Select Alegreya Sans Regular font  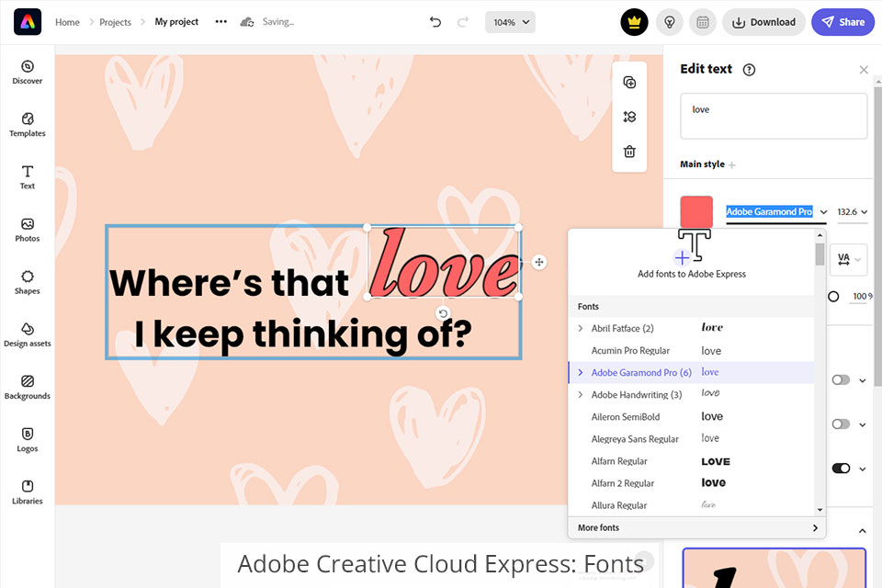(691, 439)
